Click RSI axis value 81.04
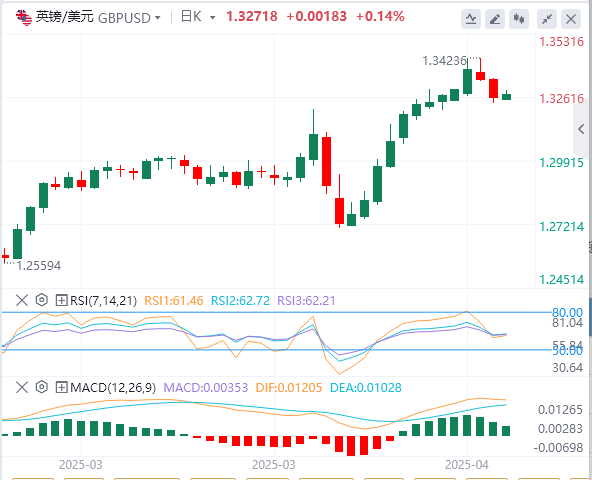This screenshot has width=592, height=480. click(x=567, y=323)
